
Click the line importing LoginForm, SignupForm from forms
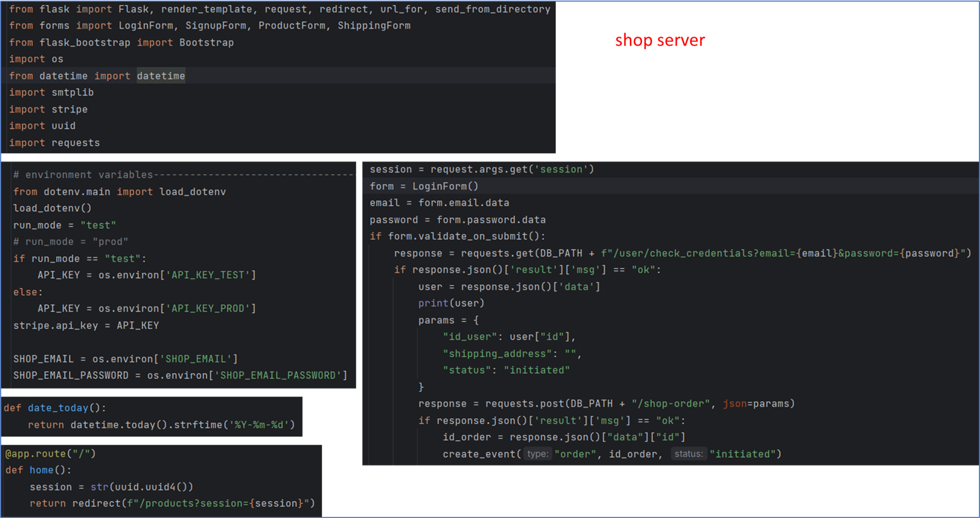coord(210,26)
